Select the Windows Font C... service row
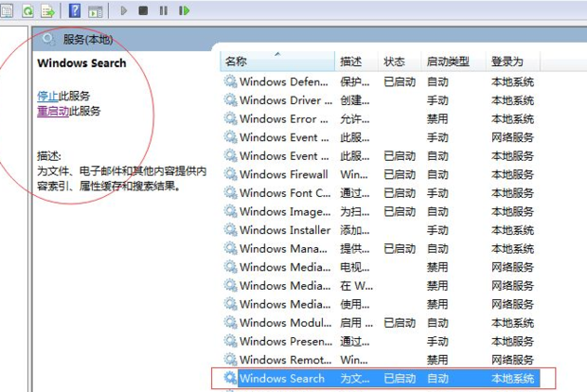Image resolution: width=587 pixels, height=392 pixels. point(381,193)
